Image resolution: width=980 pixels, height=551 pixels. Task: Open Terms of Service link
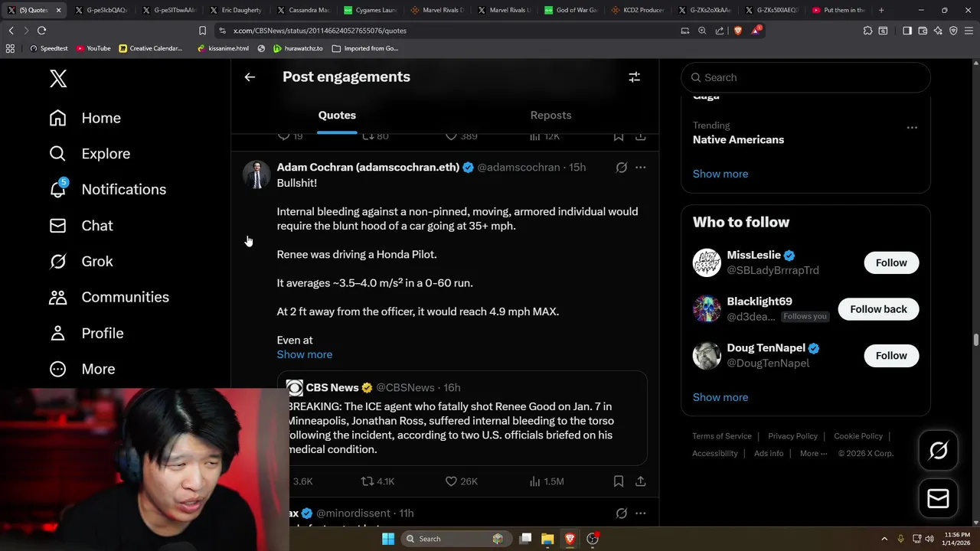point(722,436)
